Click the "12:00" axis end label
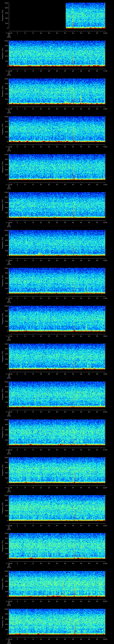This screenshot has height=644, width=114. pos(105,109)
